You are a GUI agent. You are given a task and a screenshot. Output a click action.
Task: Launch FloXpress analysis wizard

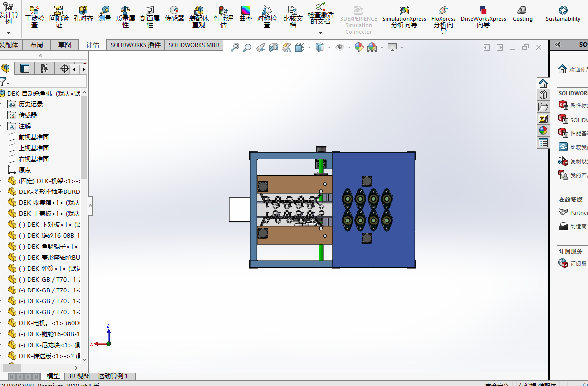tap(443, 20)
